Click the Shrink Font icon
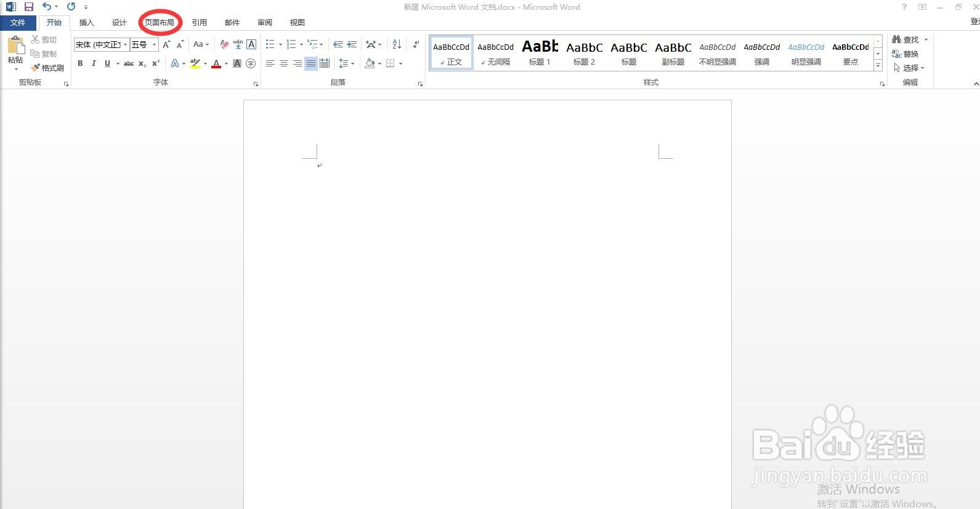 [180, 44]
